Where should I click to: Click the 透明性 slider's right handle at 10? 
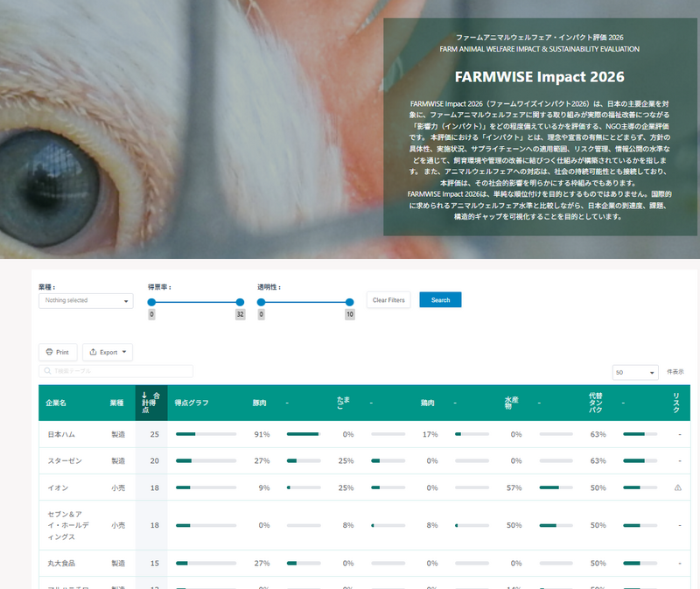[350, 302]
